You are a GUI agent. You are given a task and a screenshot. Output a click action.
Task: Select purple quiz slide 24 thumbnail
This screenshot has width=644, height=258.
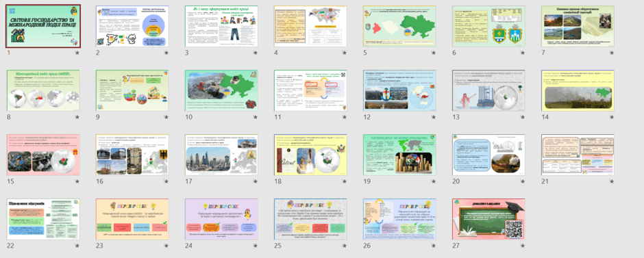tap(221, 219)
